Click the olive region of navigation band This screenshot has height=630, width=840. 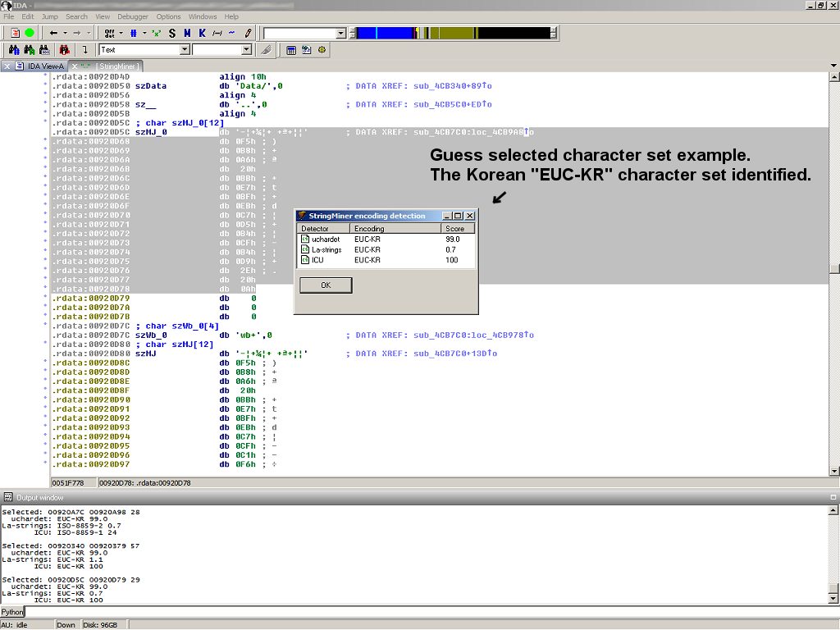click(x=454, y=33)
